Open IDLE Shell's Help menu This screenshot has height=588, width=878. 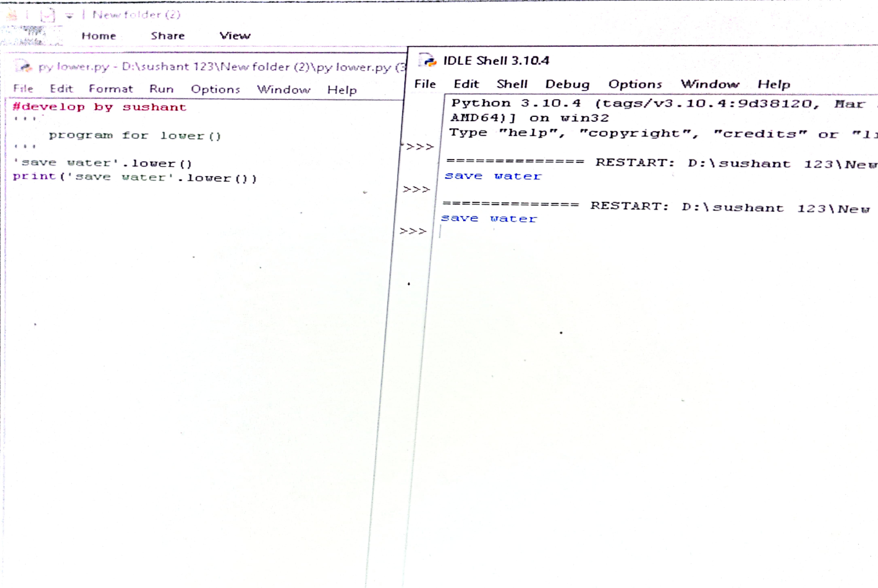pos(774,85)
